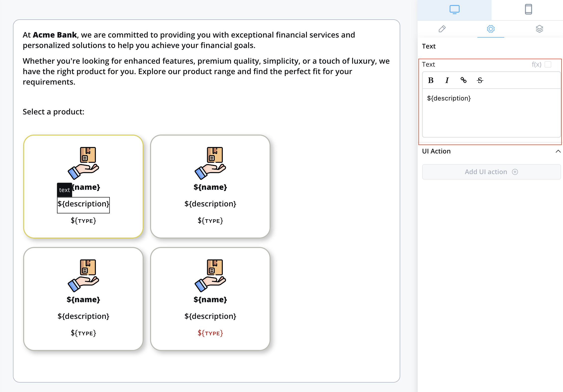This screenshot has height=392, width=563.
Task: Toggle bold formatting in text editor
Action: click(x=431, y=80)
